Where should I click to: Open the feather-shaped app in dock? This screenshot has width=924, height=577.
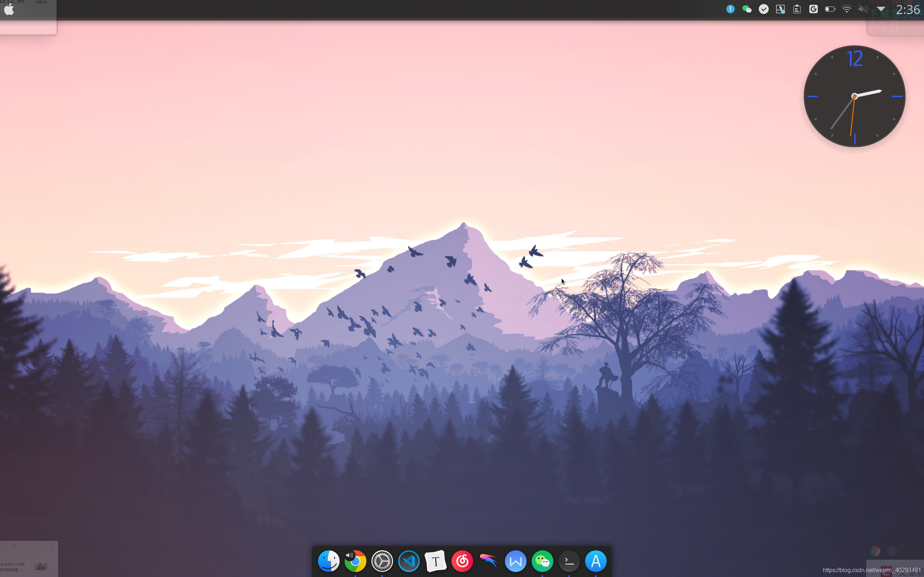click(489, 561)
